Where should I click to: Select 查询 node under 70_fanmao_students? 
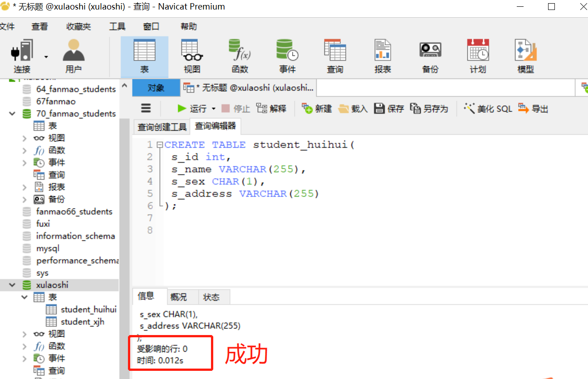[57, 175]
